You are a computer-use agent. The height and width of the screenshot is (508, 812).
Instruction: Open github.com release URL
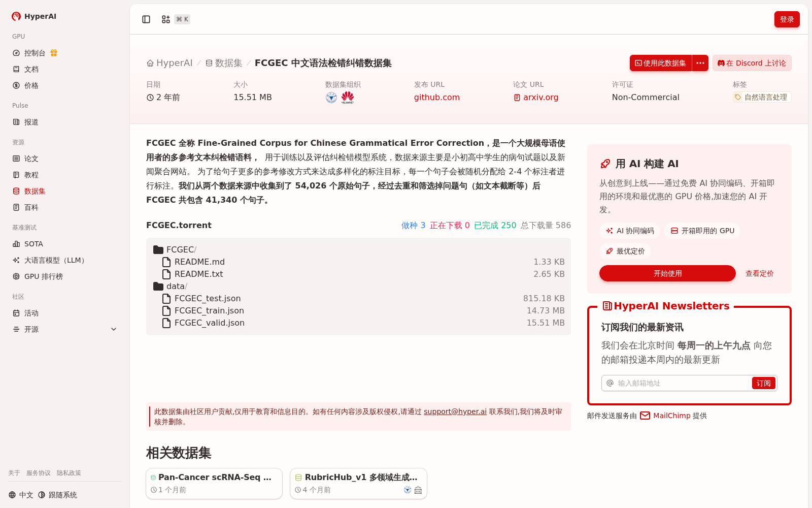(x=436, y=97)
